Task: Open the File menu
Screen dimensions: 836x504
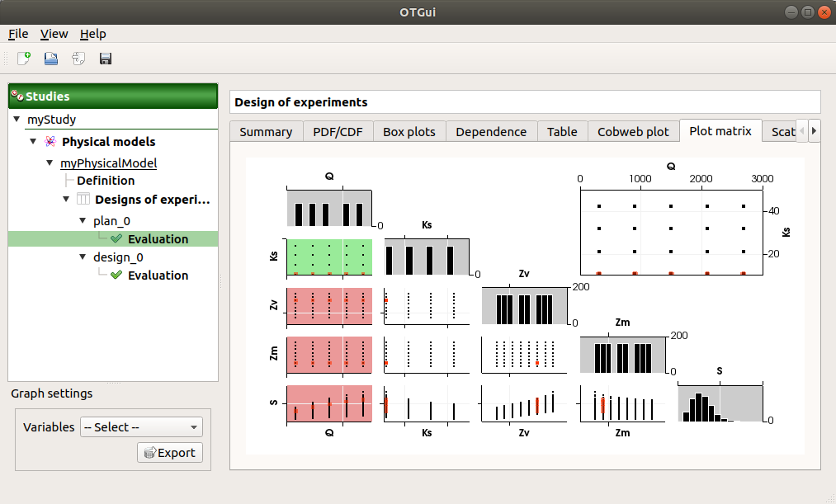Action: [17, 34]
